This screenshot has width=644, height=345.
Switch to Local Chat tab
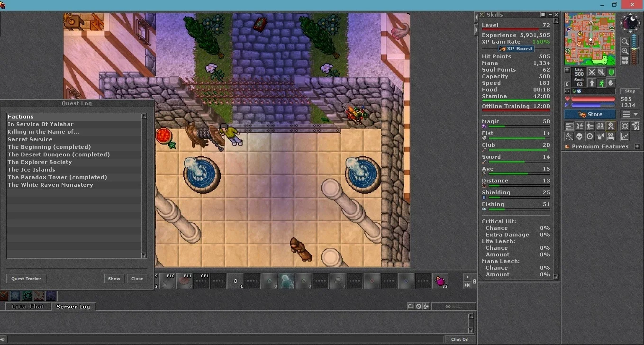click(x=27, y=307)
